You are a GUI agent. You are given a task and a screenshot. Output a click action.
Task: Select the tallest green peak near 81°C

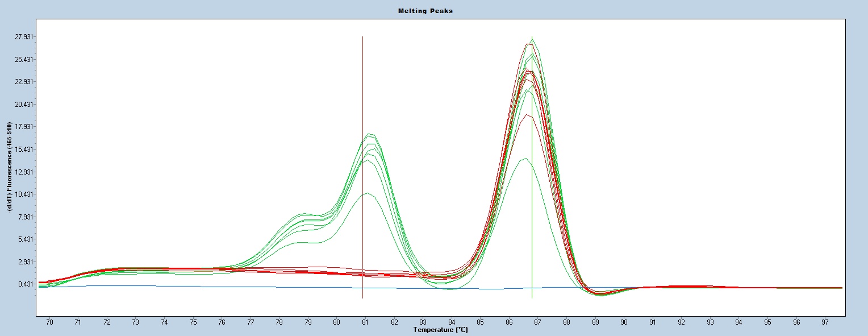(x=370, y=134)
